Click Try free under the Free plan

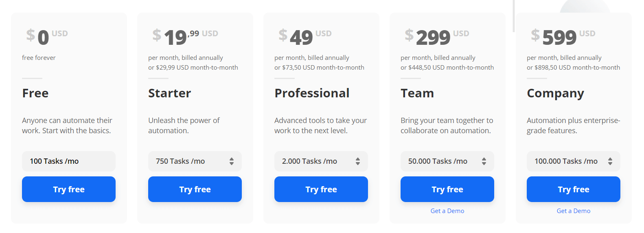coord(69,189)
